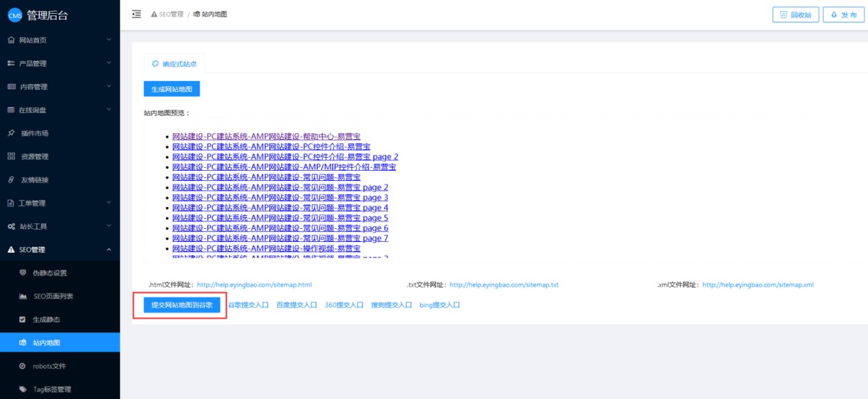Open SEO页面列表 in the sidebar
The height and width of the screenshot is (399, 868).
[x=60, y=295]
